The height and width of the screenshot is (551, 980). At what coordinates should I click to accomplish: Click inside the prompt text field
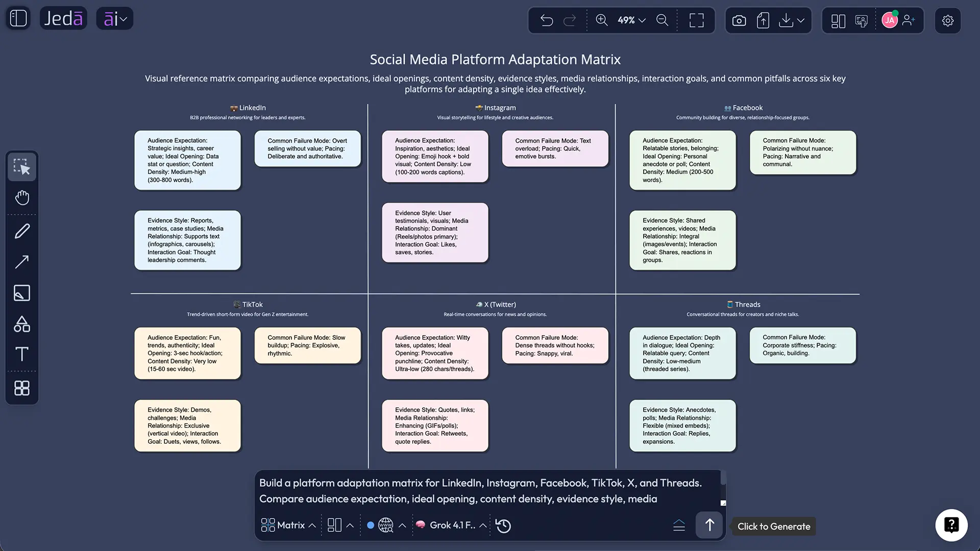click(487, 491)
